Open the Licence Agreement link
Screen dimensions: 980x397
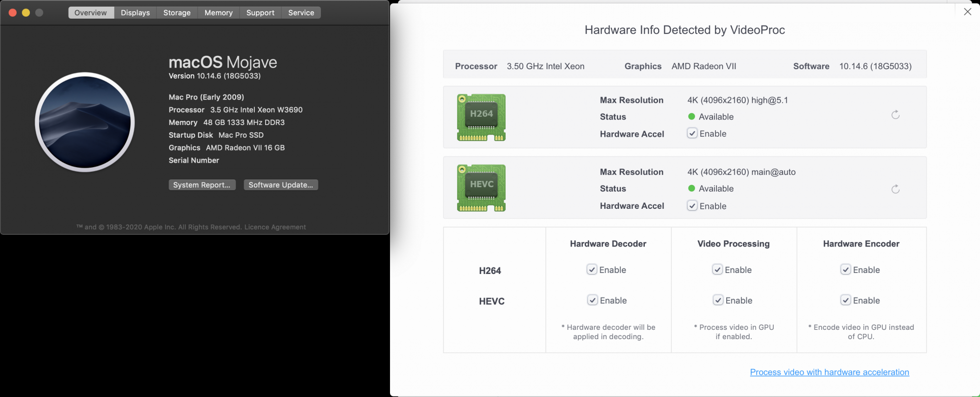coord(275,227)
